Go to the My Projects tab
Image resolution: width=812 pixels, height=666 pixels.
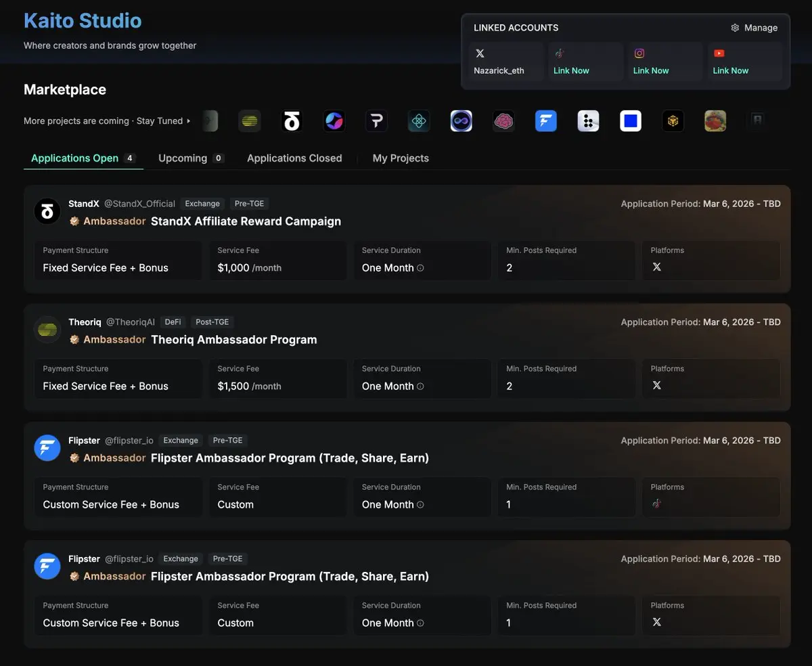coord(401,158)
